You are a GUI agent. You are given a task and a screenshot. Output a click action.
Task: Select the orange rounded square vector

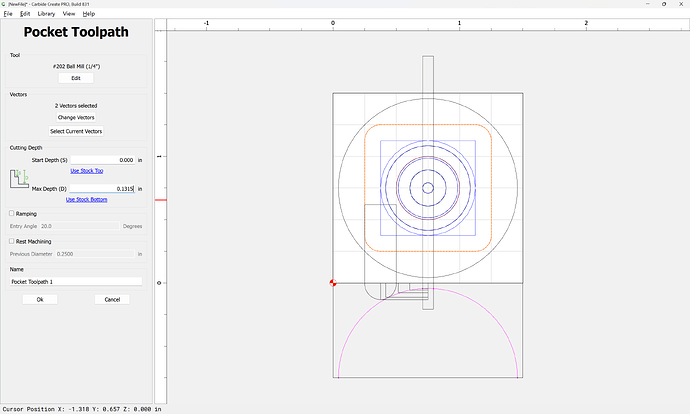click(366, 190)
